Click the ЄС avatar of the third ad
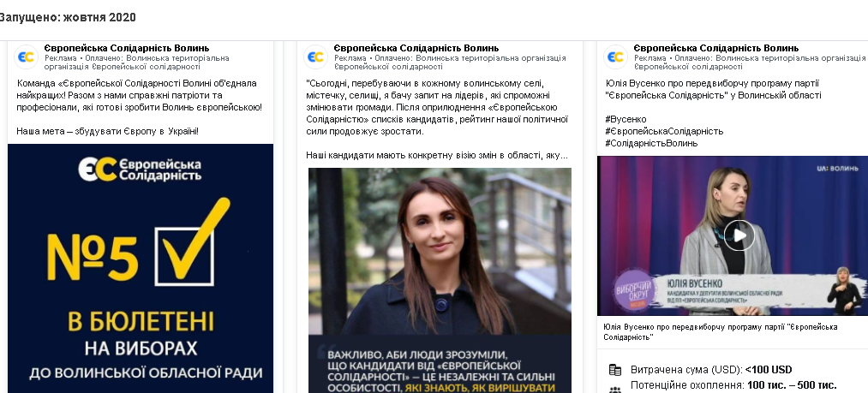Screen dimensions: 868x393 tap(615, 57)
